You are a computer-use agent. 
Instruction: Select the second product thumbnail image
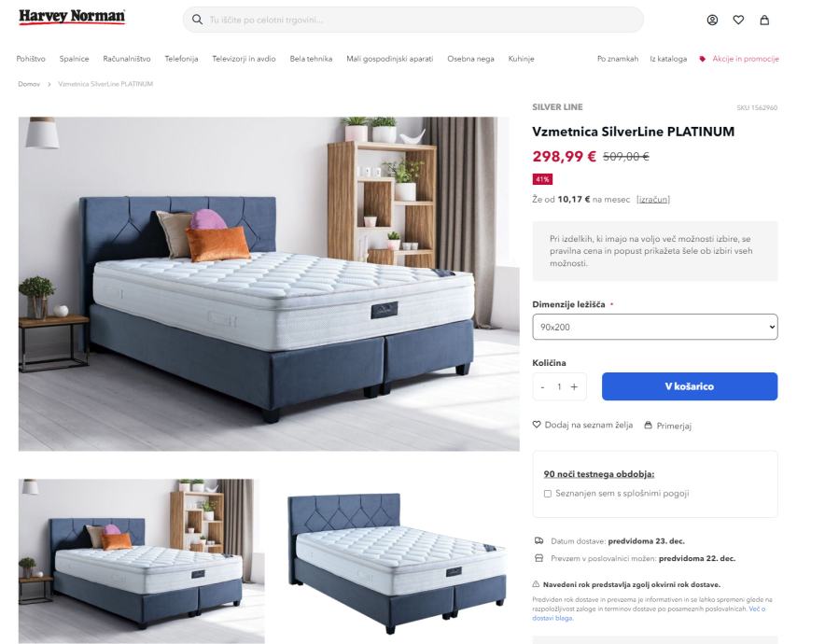(x=397, y=561)
